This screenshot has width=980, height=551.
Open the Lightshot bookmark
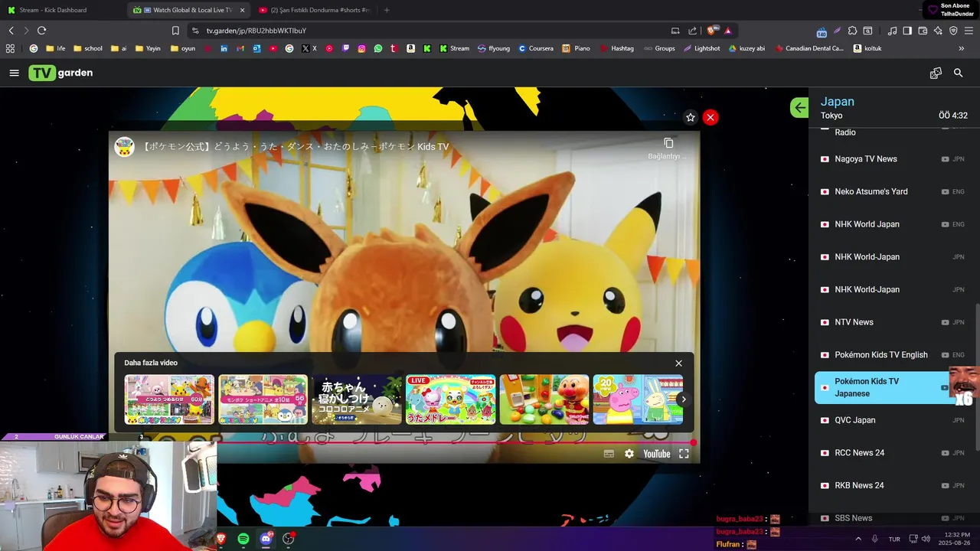pos(701,48)
